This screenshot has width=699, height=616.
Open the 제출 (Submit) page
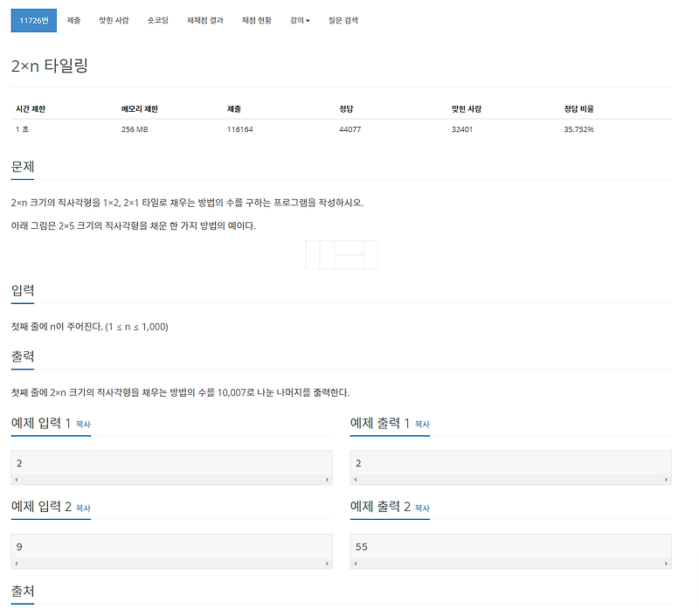(x=73, y=19)
